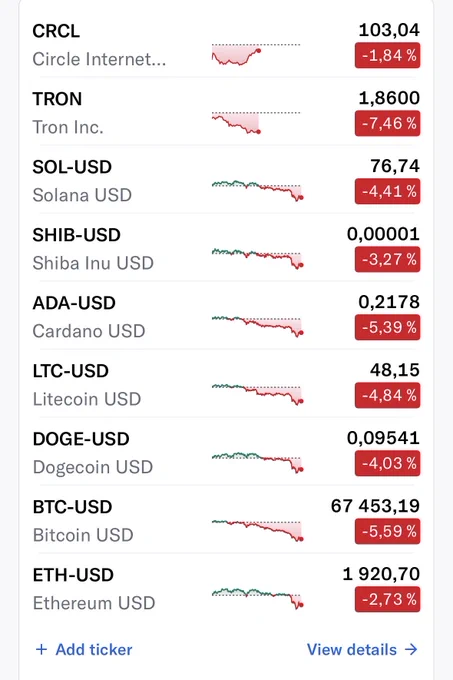453x680 pixels.
Task: Open the ETH-USD sparkline chart
Action: tap(257, 598)
